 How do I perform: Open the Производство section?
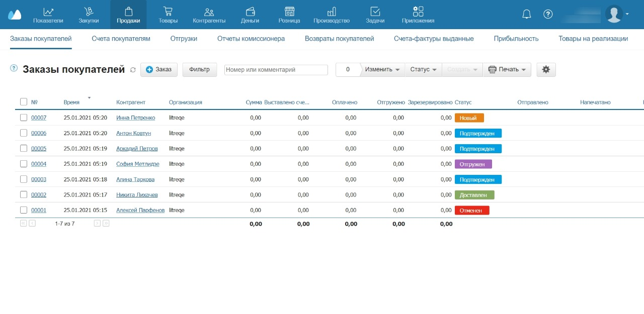pos(332,15)
